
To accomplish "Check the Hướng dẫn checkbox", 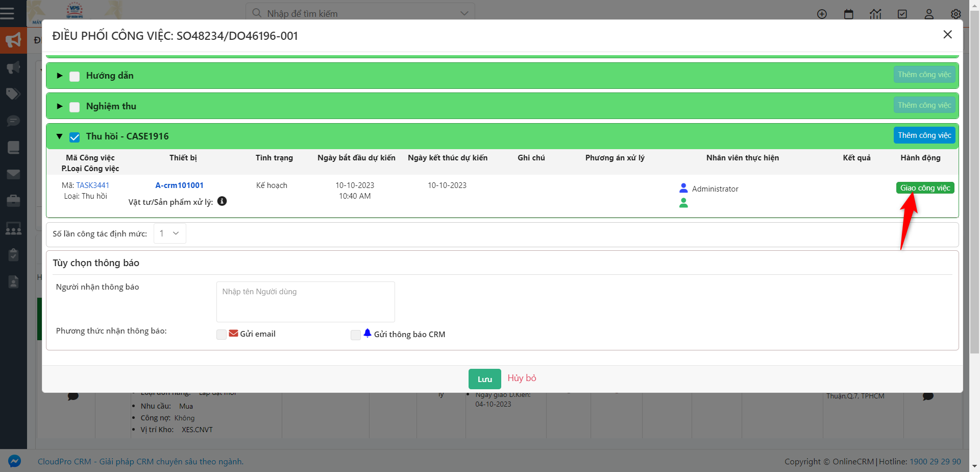I will 75,77.
